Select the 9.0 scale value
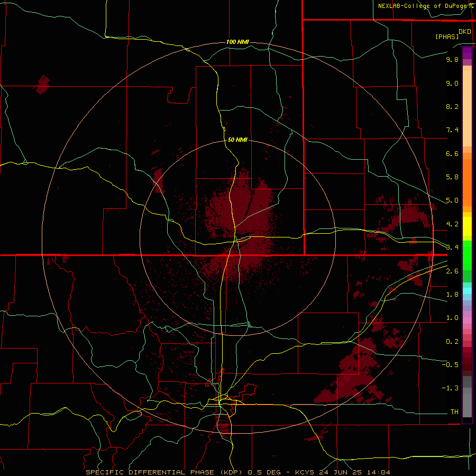476x476 pixels. click(452, 83)
